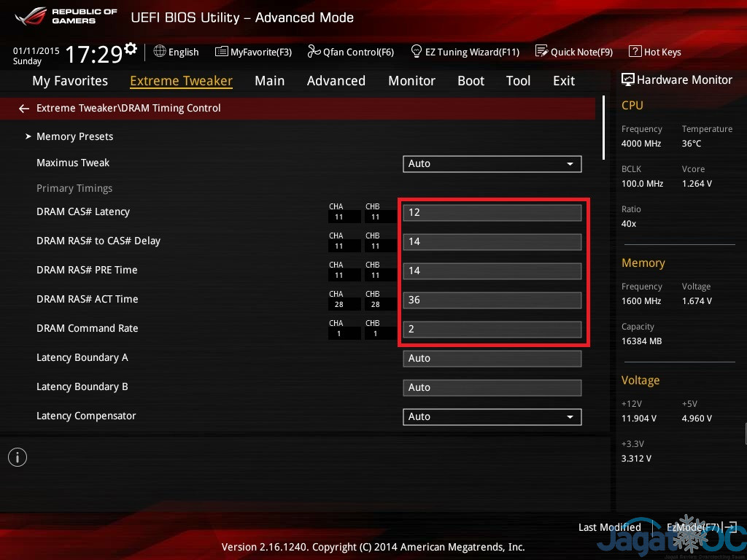Click the info icon at bottom left
Screen dimensions: 747x560
(x=18, y=457)
